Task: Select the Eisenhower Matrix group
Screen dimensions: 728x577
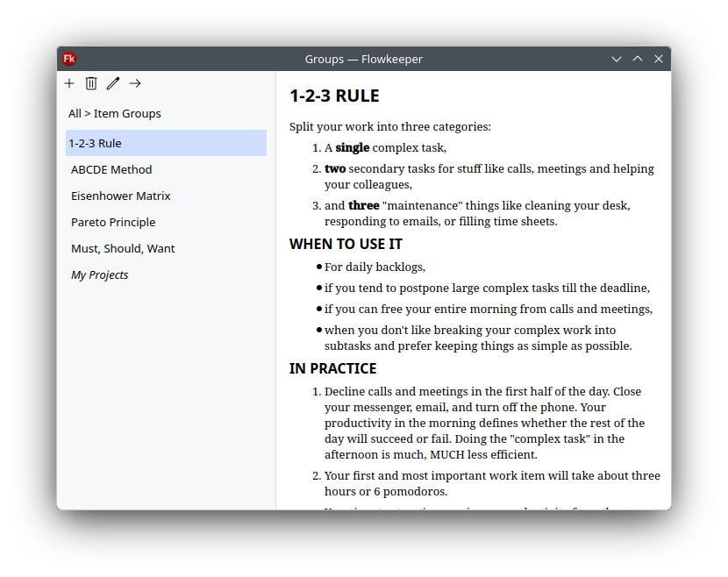Action: point(166,196)
